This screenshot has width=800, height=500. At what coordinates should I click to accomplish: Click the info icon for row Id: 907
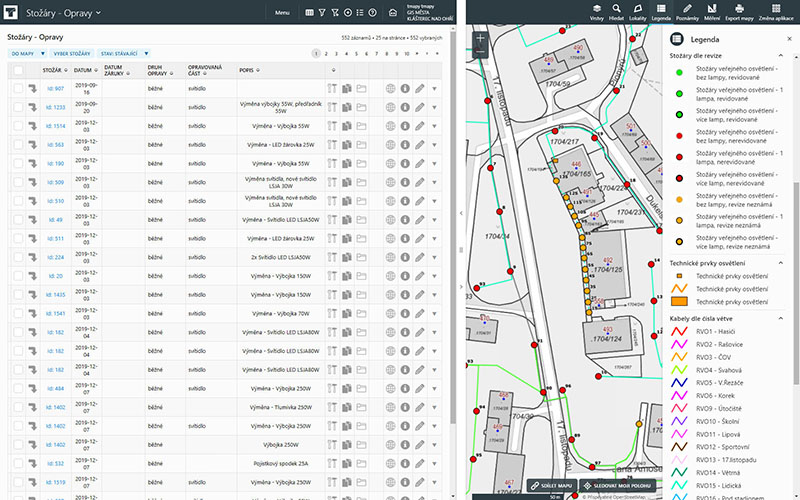pyautogui.click(x=405, y=89)
